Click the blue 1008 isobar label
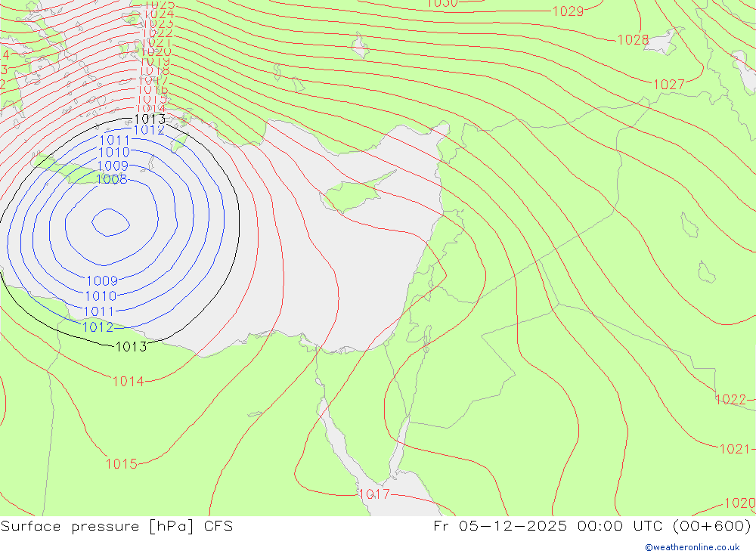 tap(112, 179)
